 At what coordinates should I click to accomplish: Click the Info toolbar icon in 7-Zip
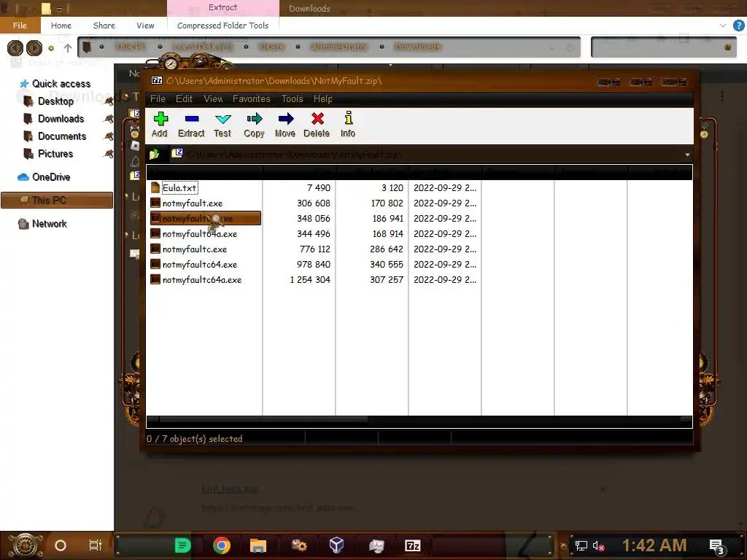click(348, 125)
